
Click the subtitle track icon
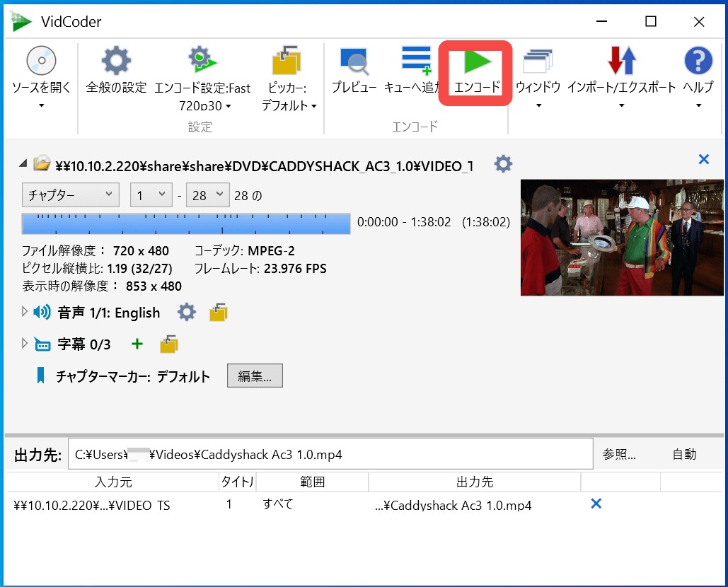click(x=42, y=344)
